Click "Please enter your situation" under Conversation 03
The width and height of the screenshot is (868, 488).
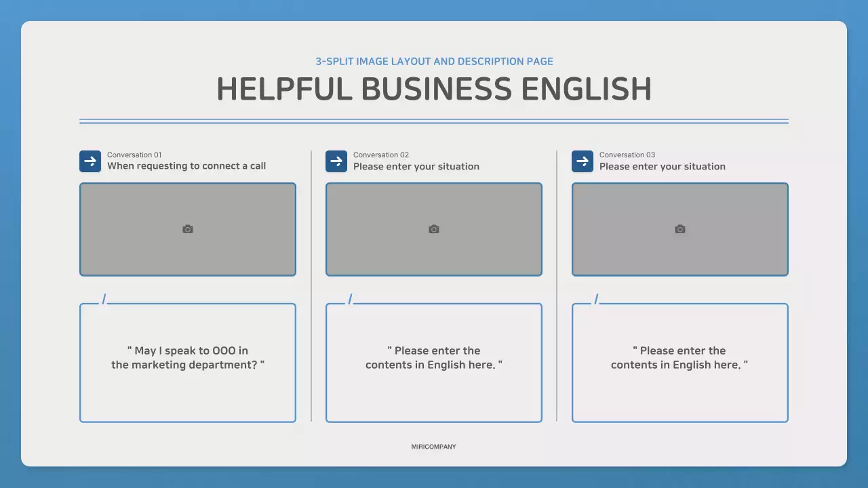click(x=662, y=167)
